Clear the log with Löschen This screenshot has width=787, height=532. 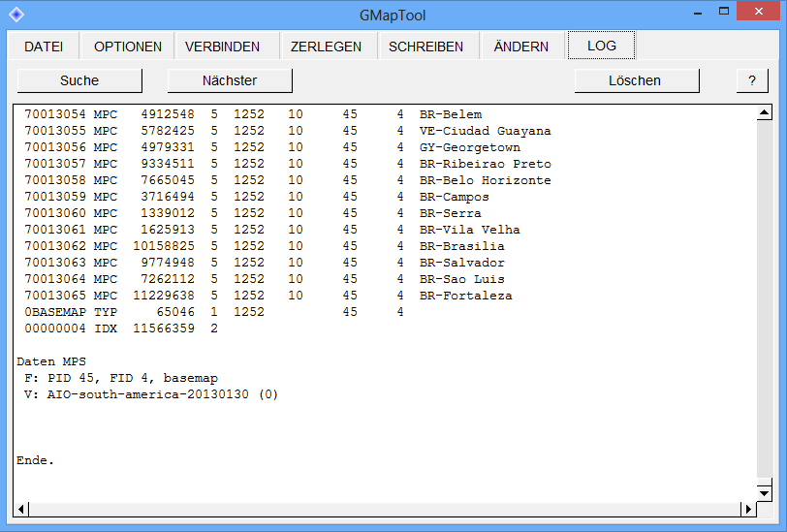point(637,80)
